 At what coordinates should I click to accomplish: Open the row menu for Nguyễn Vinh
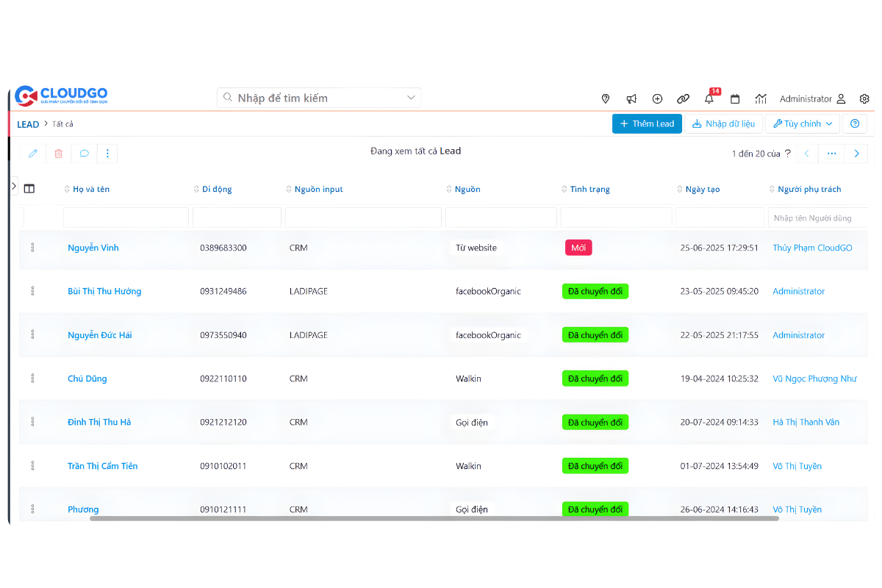(x=32, y=248)
